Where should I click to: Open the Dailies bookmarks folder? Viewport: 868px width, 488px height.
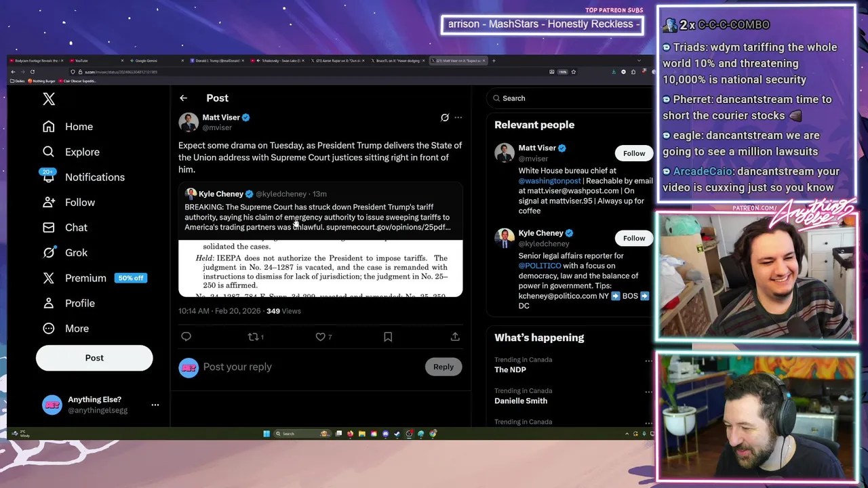[x=18, y=81]
